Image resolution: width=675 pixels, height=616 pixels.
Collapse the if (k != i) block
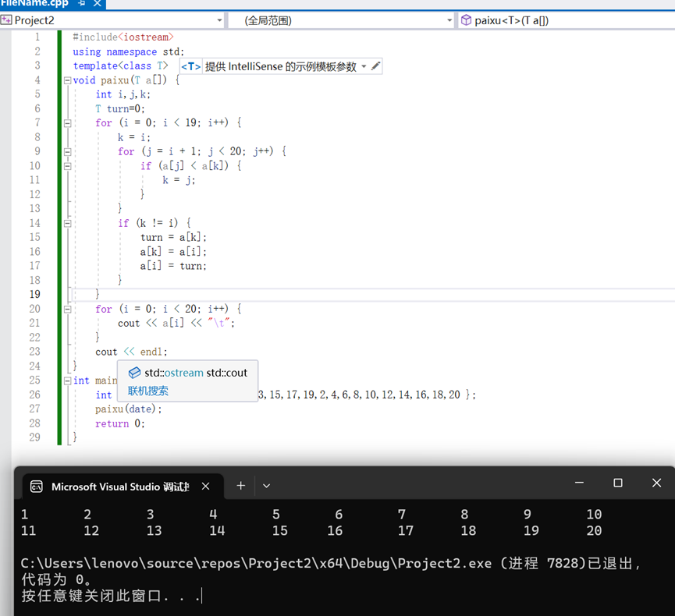(x=67, y=223)
